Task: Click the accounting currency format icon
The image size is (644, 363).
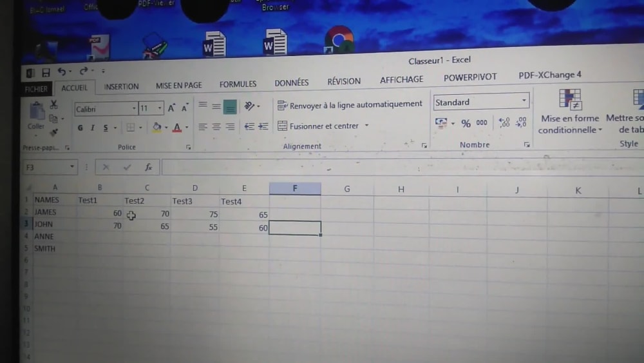Action: [x=441, y=123]
